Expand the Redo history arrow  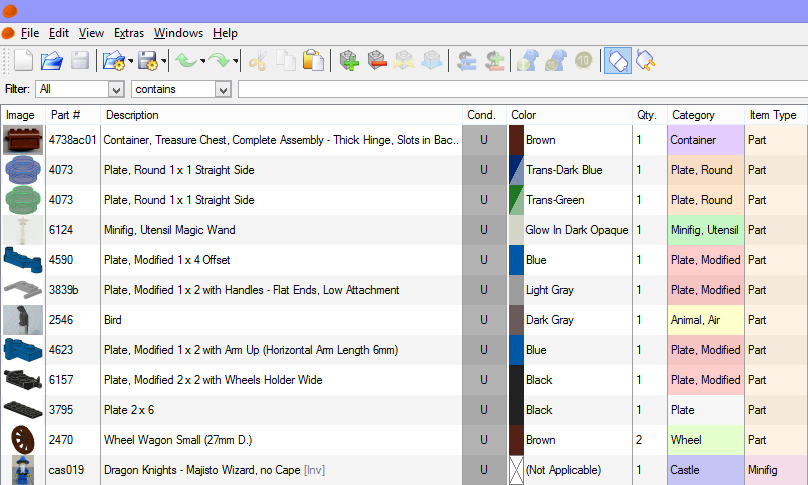235,61
